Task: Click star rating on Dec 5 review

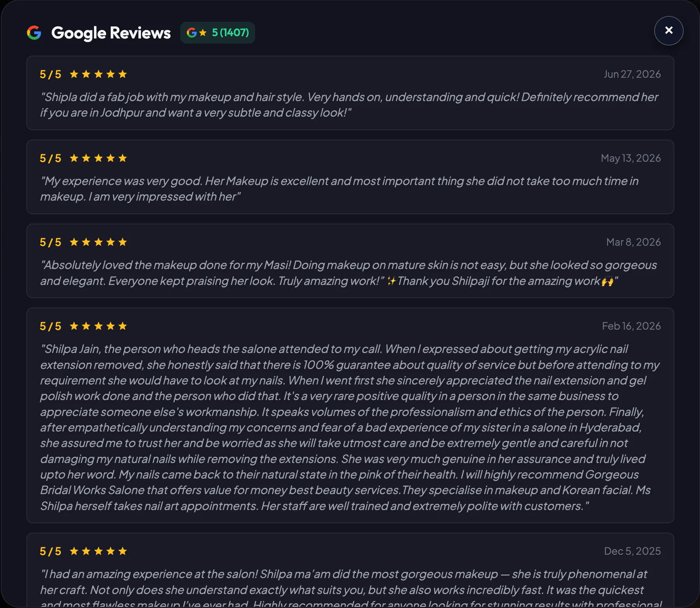Action: click(98, 551)
